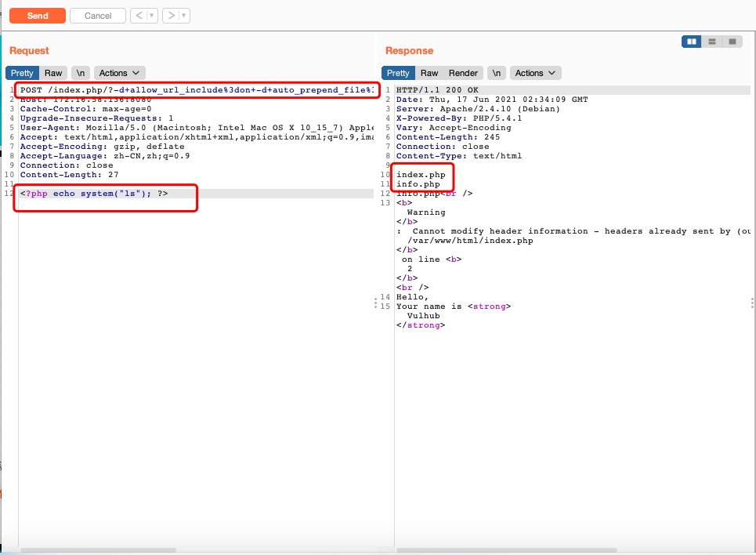Screen dimensions: 756x555
Task: Click the Request panel horizontal scrollbar
Action: pos(98,550)
